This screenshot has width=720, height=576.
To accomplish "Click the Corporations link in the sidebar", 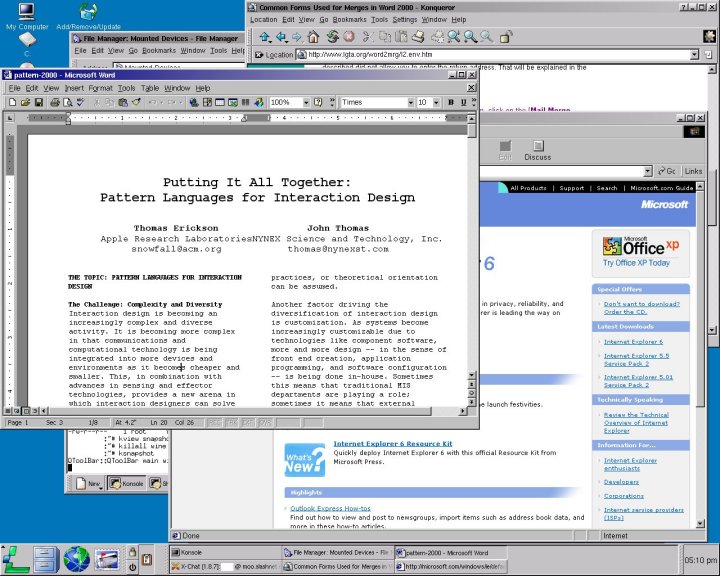I will tap(624, 496).
